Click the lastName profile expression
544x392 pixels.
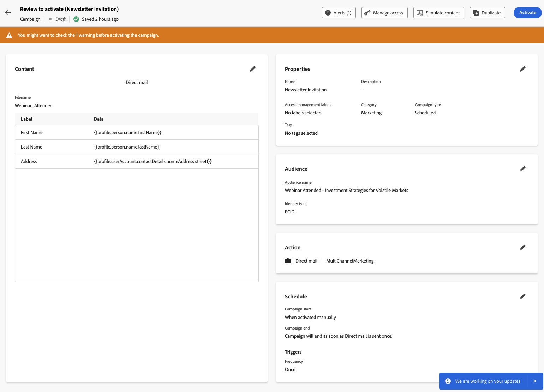coord(127,147)
